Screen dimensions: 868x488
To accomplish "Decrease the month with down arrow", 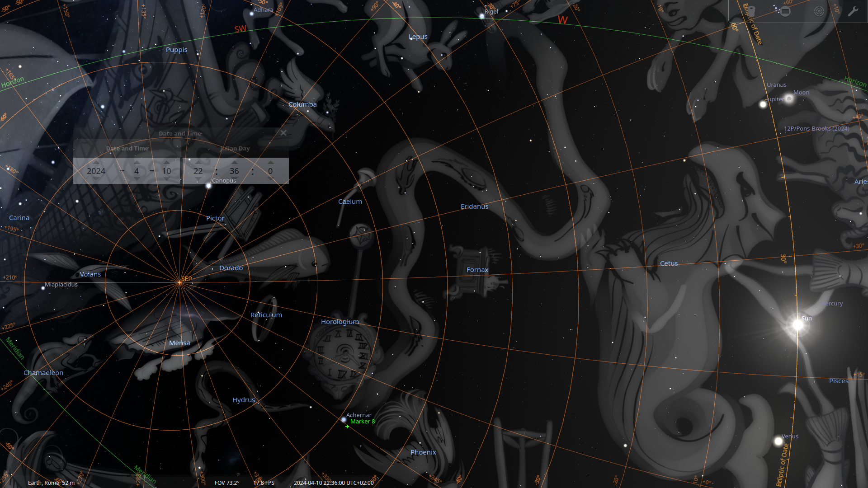I will (x=137, y=179).
